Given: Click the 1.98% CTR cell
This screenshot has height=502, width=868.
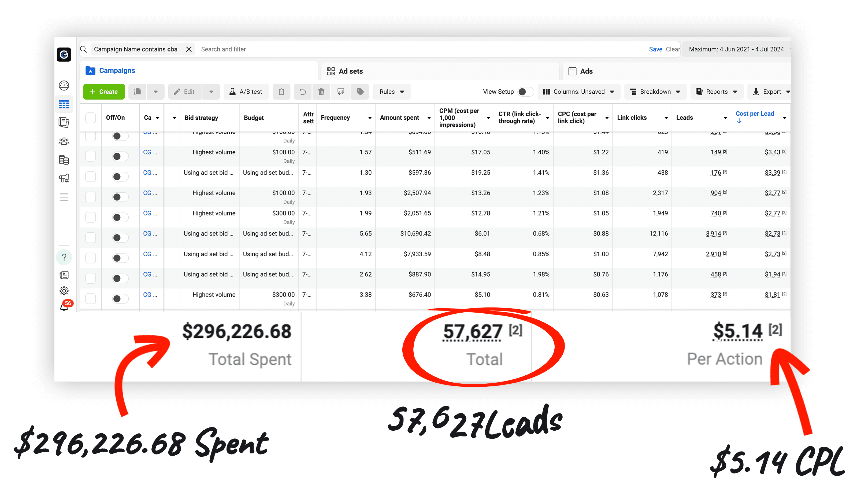Looking at the screenshot, I should coord(541,274).
